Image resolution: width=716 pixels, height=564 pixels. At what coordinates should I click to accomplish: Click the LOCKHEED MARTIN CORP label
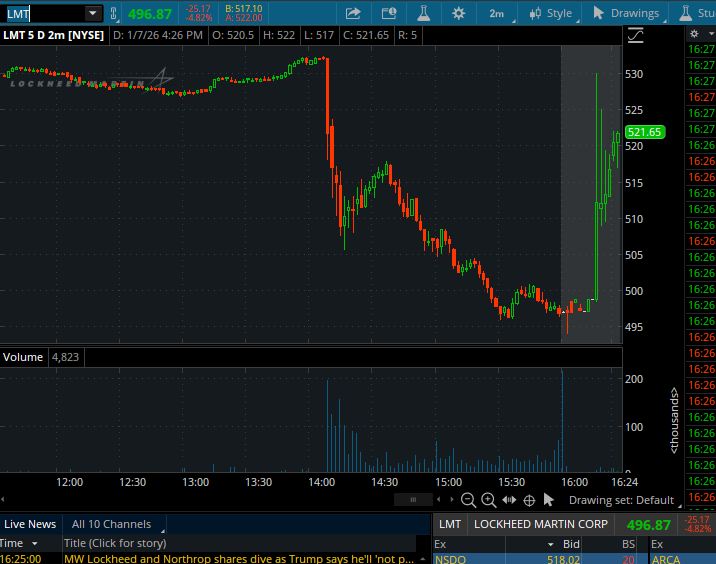(541, 524)
